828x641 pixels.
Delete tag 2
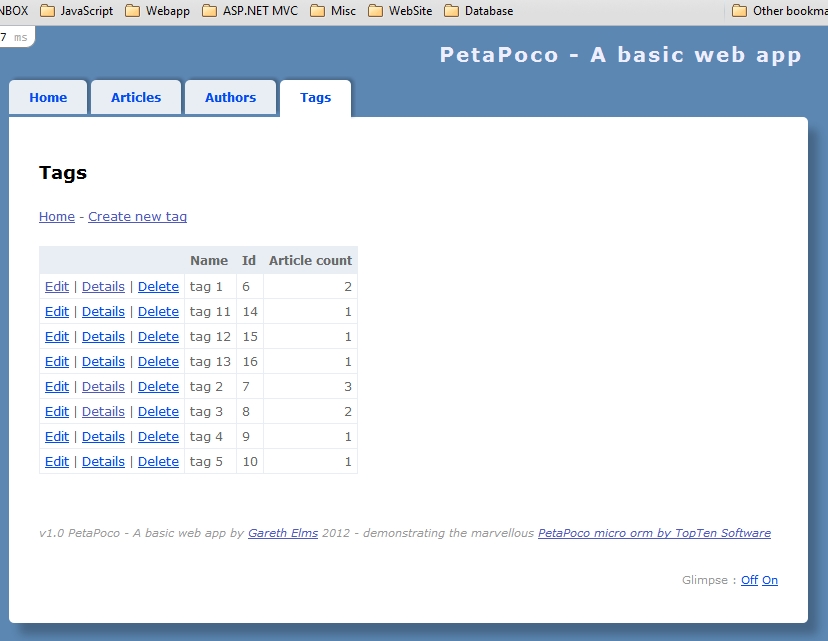coord(158,387)
